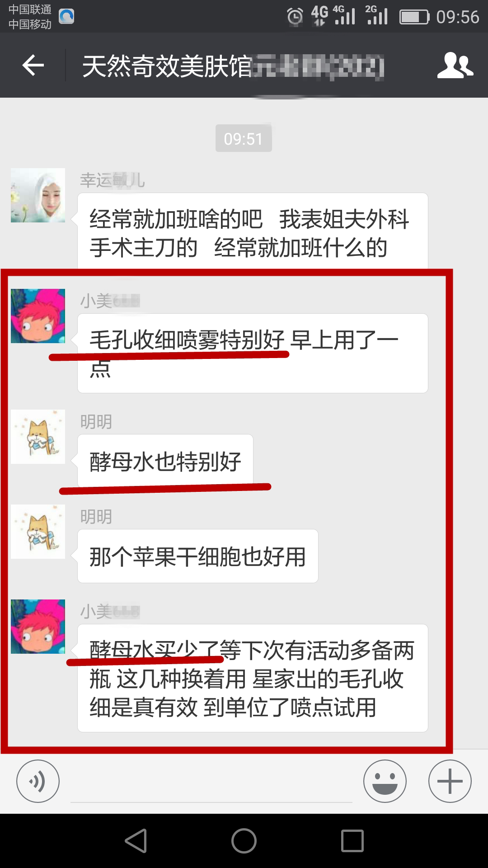488x868 pixels.
Task: Tap the 09:51 timestamp label
Action: tap(244, 138)
